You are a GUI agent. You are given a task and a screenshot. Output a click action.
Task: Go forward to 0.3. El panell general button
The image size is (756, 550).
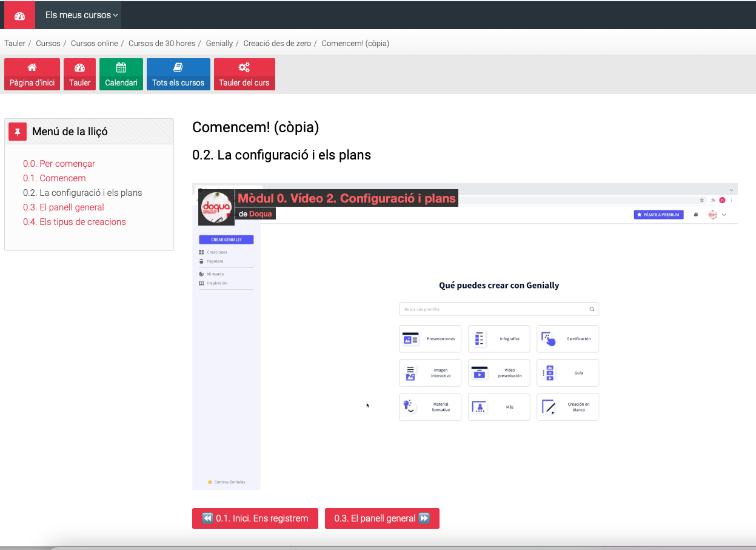click(x=382, y=518)
